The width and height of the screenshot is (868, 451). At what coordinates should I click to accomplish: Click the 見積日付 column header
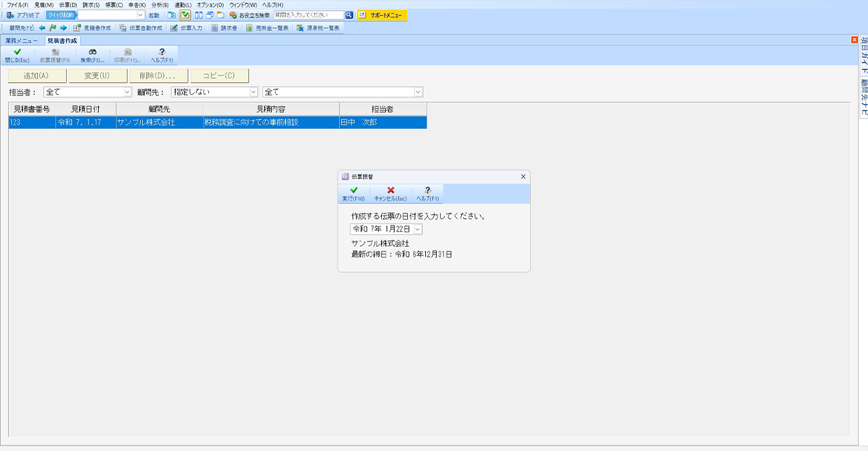[x=85, y=109]
